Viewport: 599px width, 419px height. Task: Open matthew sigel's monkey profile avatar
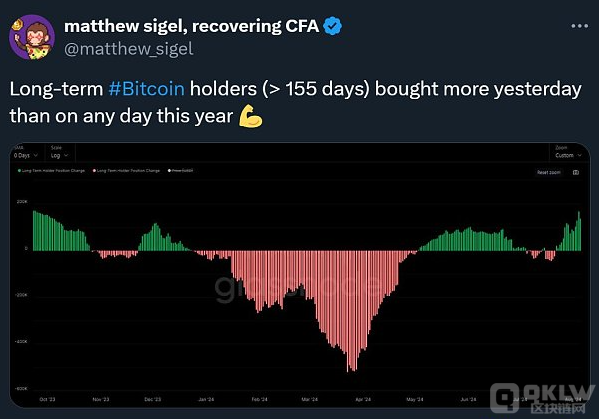point(32,37)
